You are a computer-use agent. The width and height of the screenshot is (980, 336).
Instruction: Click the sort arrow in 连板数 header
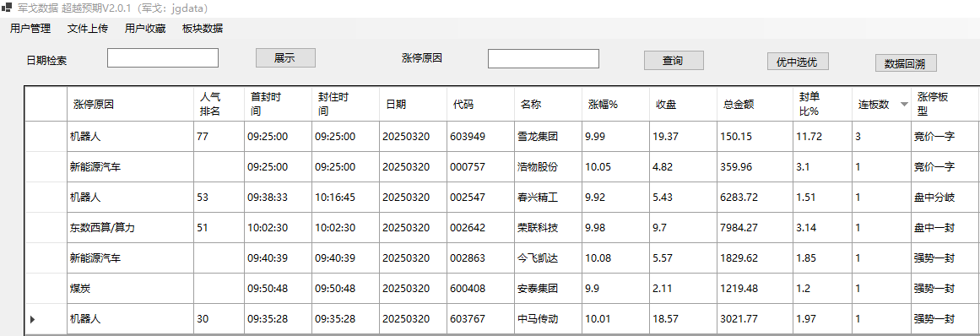click(904, 105)
